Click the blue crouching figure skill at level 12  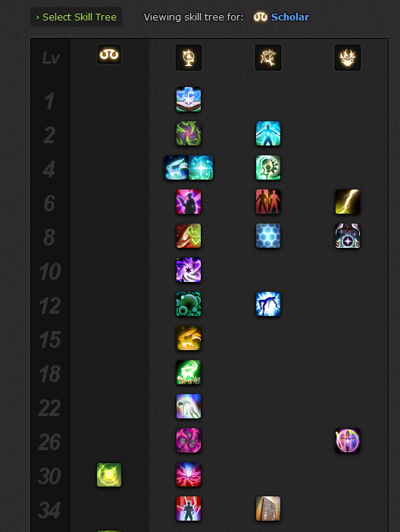tap(268, 304)
